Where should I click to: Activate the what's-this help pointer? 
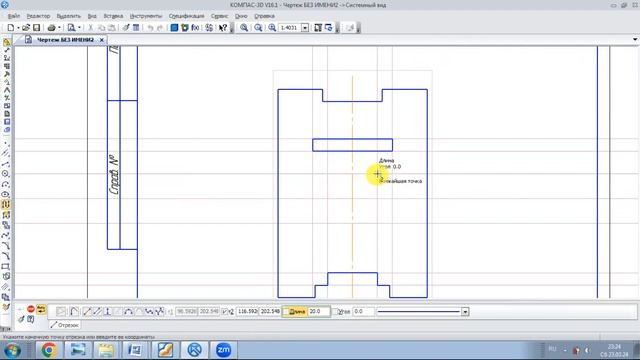coord(222,28)
